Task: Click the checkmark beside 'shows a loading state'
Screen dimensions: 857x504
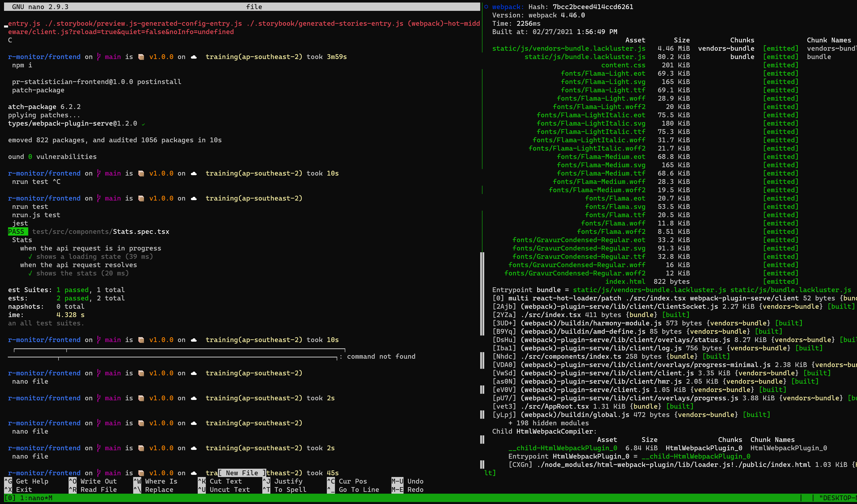Action: pos(30,257)
